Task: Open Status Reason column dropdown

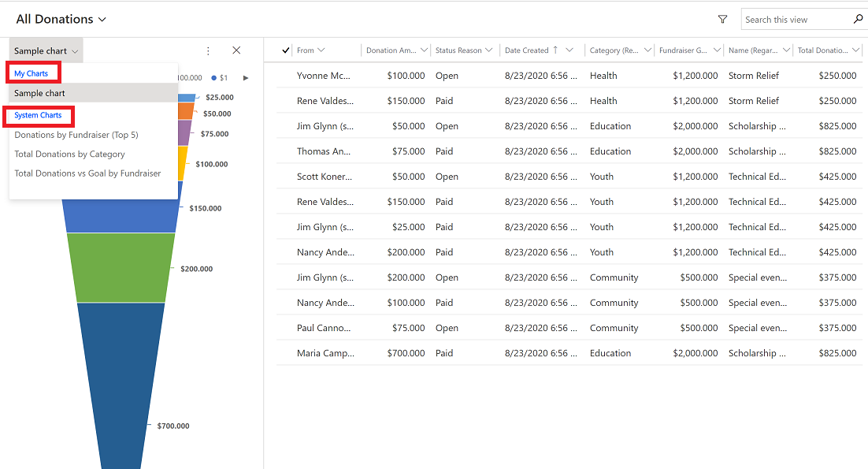Action: pyautogui.click(x=489, y=50)
